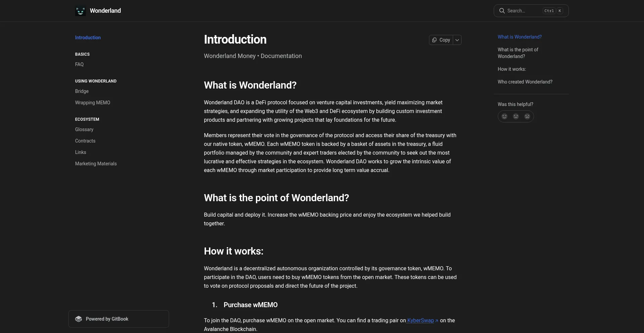
Task: Click the happy face feedback icon
Action: (x=504, y=116)
